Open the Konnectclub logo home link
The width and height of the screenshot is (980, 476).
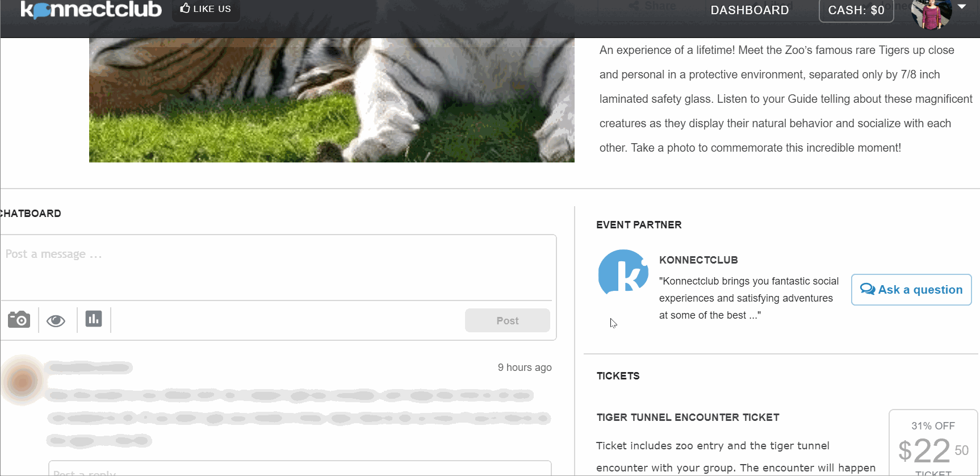tap(91, 10)
